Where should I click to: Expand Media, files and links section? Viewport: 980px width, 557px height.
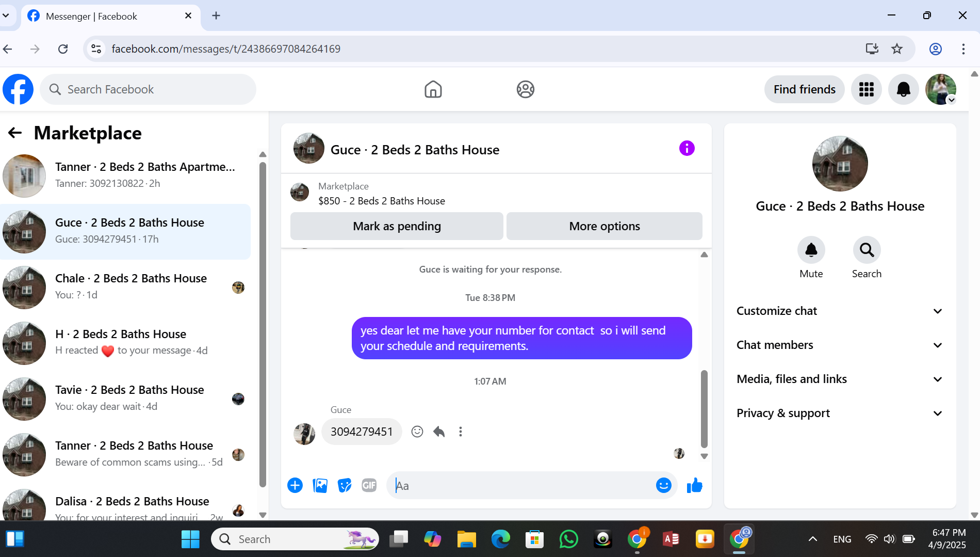840,379
